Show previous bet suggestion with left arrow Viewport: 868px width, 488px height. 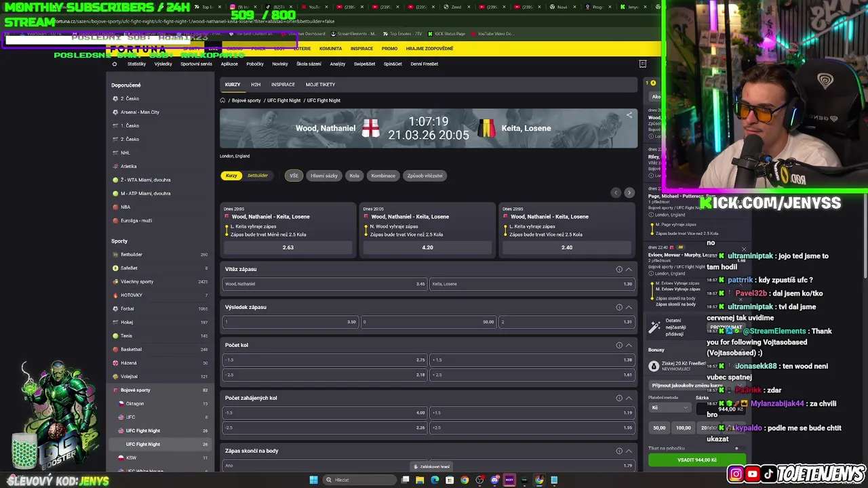pos(616,192)
